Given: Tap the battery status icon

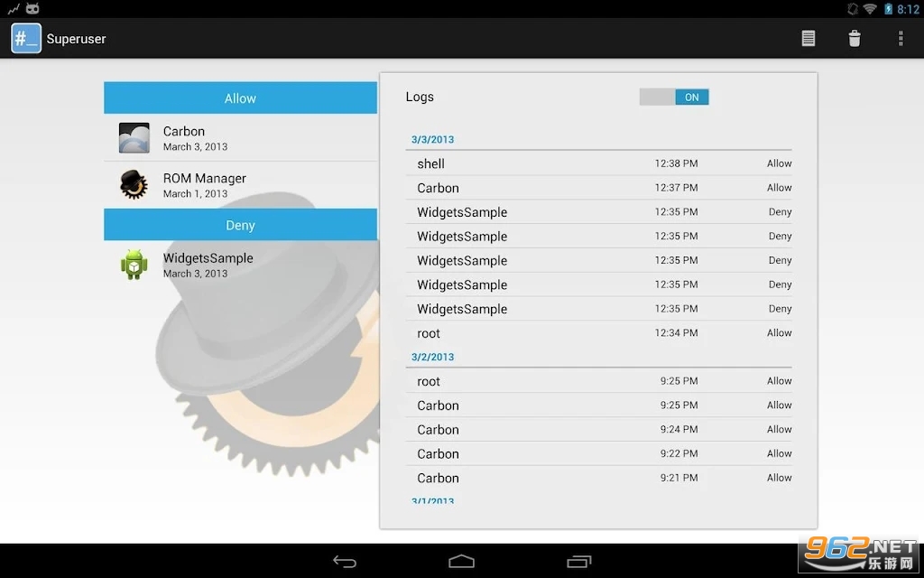Looking at the screenshot, I should (888, 9).
